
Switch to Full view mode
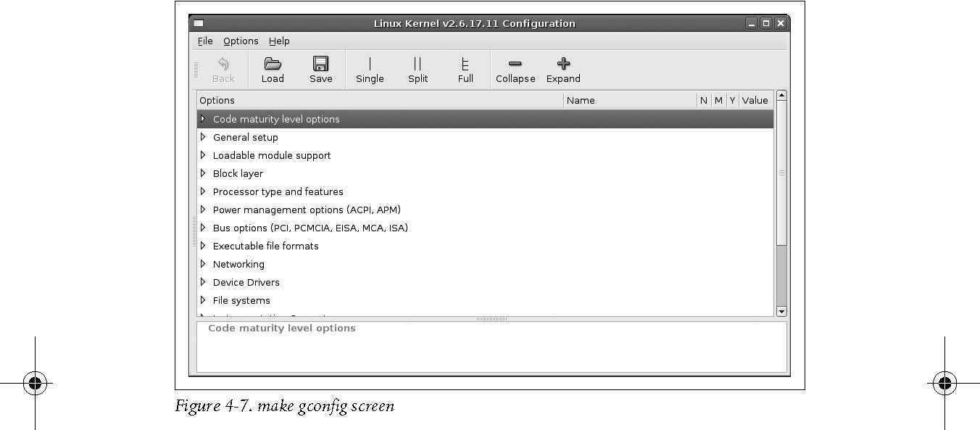(x=465, y=64)
